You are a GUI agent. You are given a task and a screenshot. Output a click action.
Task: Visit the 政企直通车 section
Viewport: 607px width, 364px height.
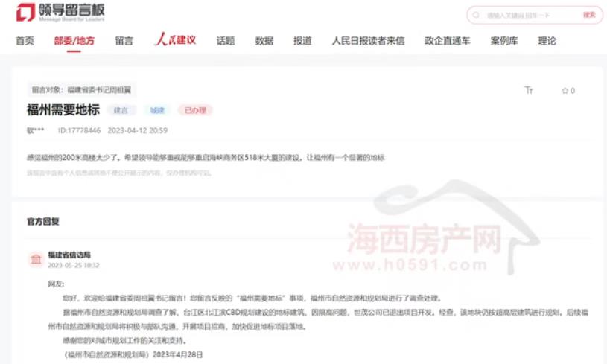(447, 41)
